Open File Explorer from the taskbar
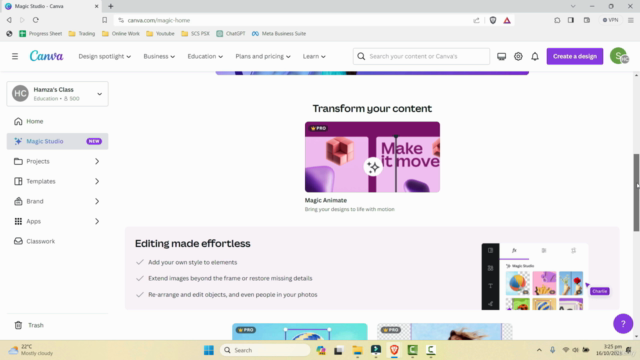 [x=358, y=350]
